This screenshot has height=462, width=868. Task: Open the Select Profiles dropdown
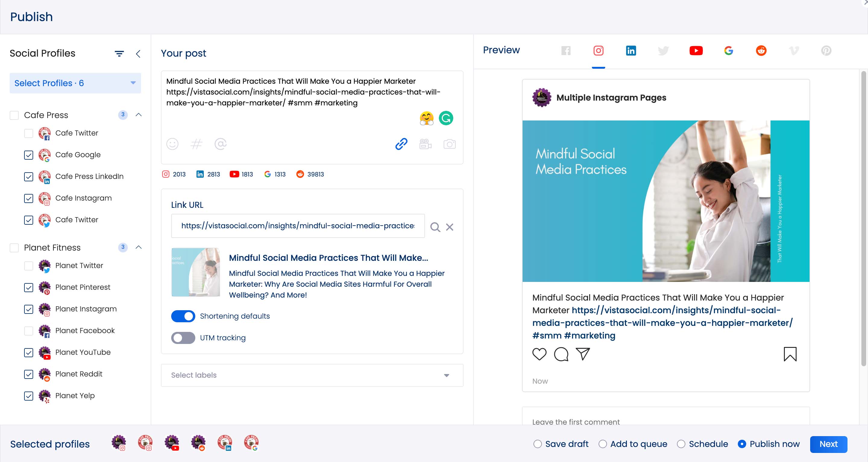tap(75, 83)
